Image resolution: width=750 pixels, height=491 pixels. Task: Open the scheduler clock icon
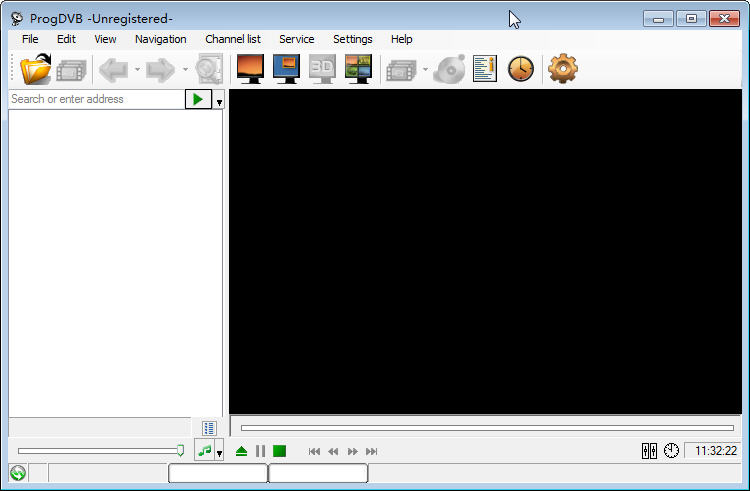point(520,69)
